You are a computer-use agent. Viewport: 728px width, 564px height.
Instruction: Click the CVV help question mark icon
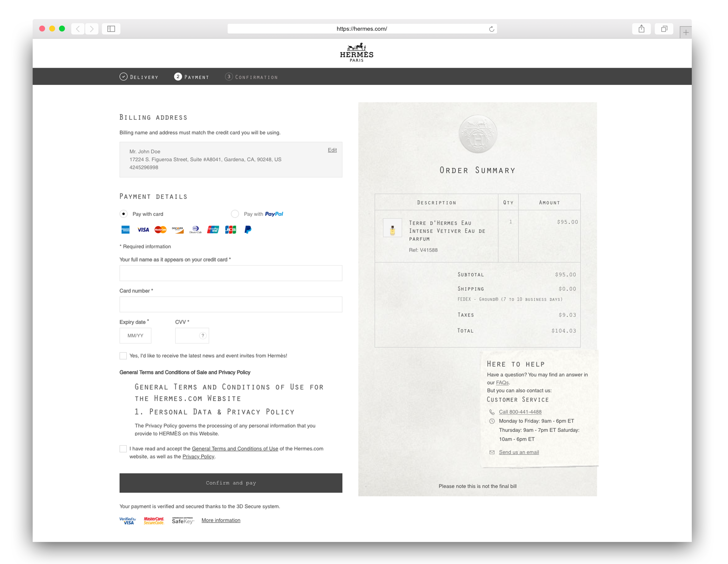pos(203,335)
